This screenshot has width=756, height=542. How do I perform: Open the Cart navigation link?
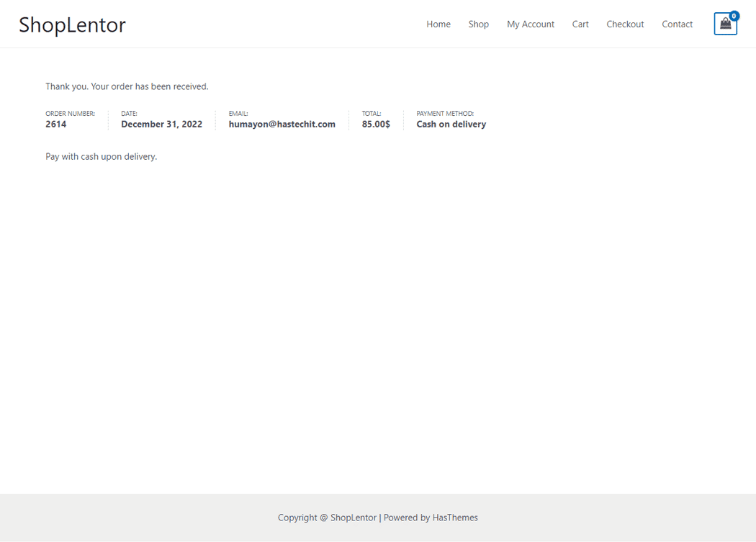[580, 24]
